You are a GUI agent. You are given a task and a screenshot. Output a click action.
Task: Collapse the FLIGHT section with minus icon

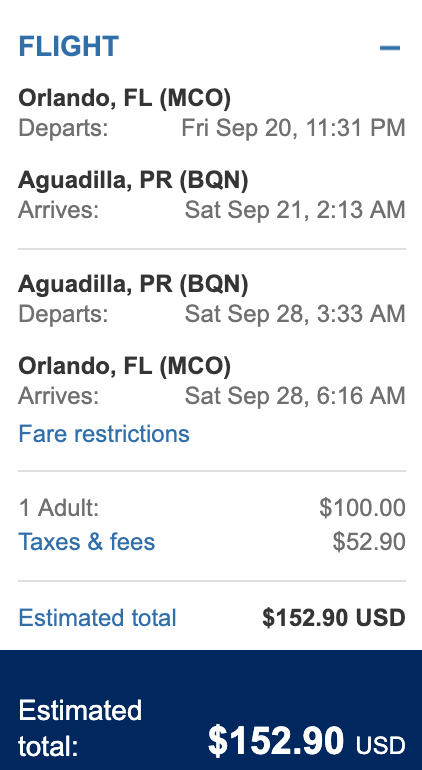[390, 48]
